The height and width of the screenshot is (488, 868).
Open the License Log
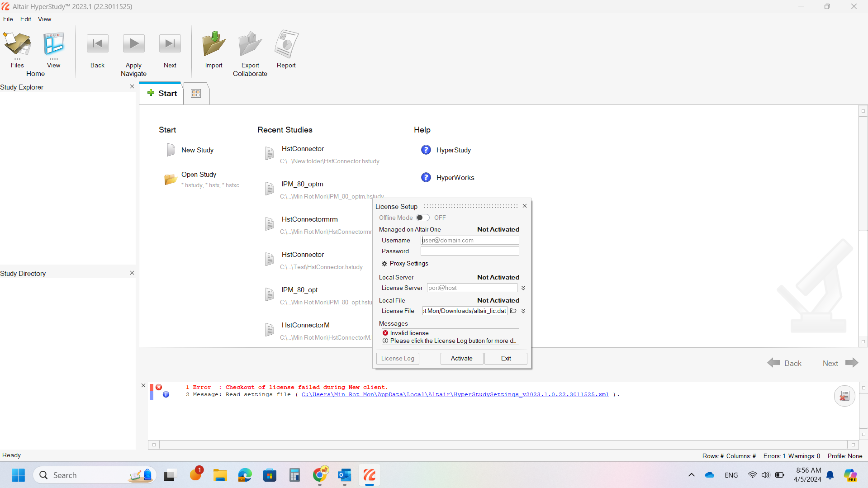click(x=397, y=358)
